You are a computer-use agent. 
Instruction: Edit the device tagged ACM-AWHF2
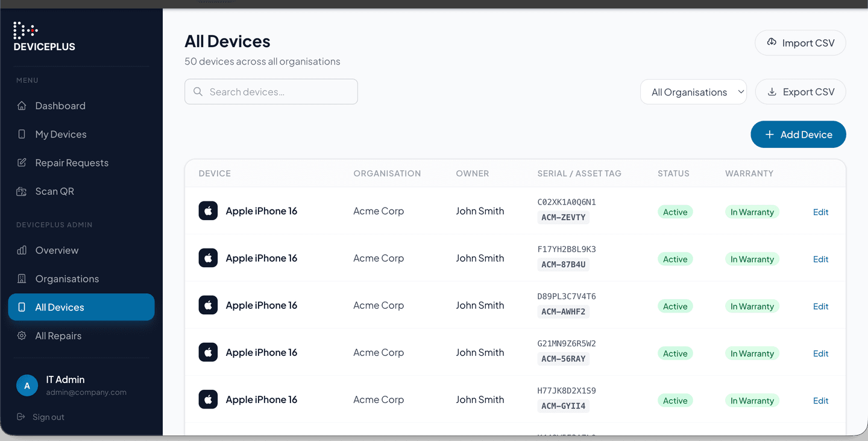pyautogui.click(x=820, y=306)
